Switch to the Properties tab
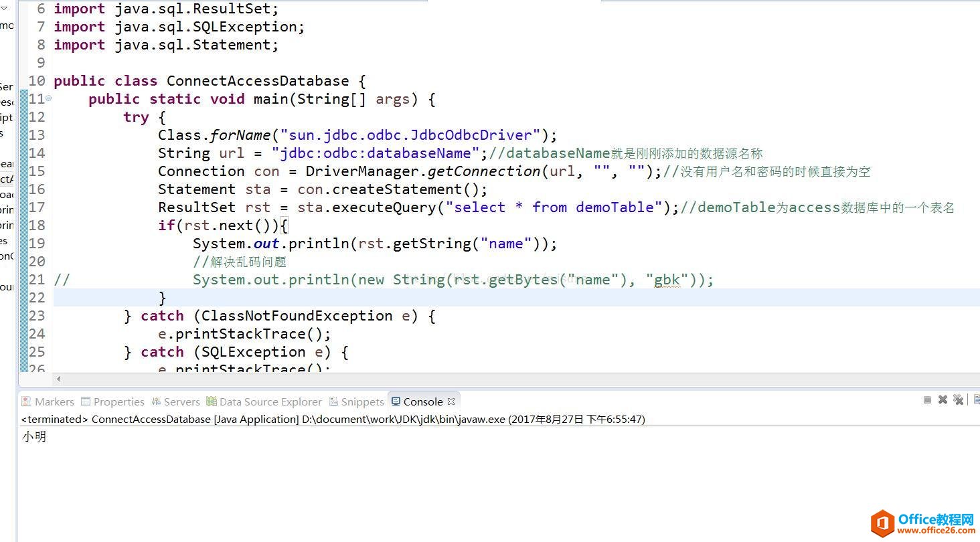The height and width of the screenshot is (542, 980). point(112,401)
